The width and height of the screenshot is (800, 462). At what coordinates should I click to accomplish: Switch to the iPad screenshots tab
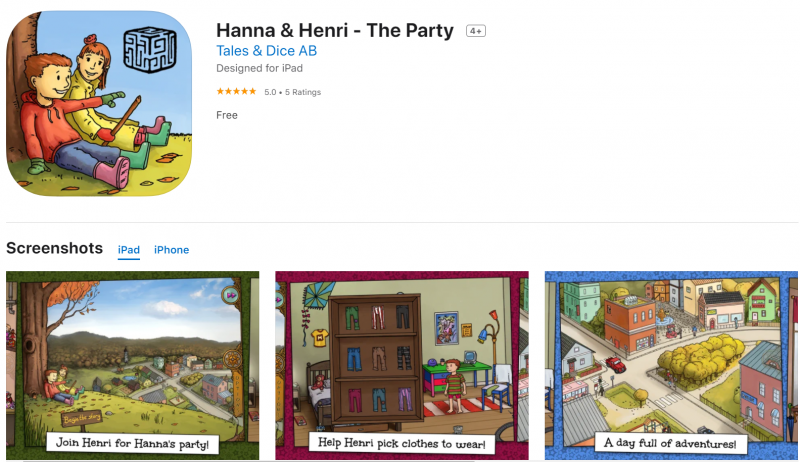129,250
